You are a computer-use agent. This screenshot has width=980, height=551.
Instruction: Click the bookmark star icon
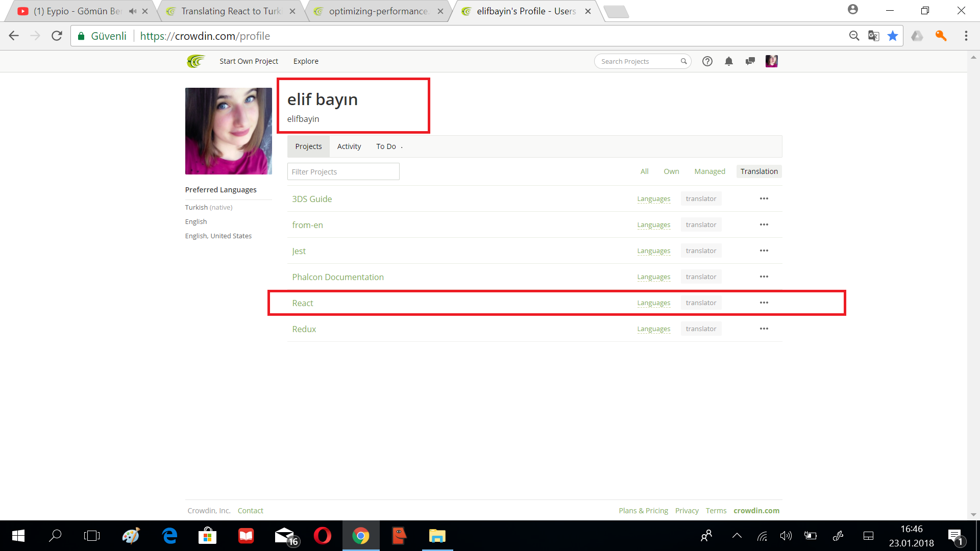click(893, 36)
